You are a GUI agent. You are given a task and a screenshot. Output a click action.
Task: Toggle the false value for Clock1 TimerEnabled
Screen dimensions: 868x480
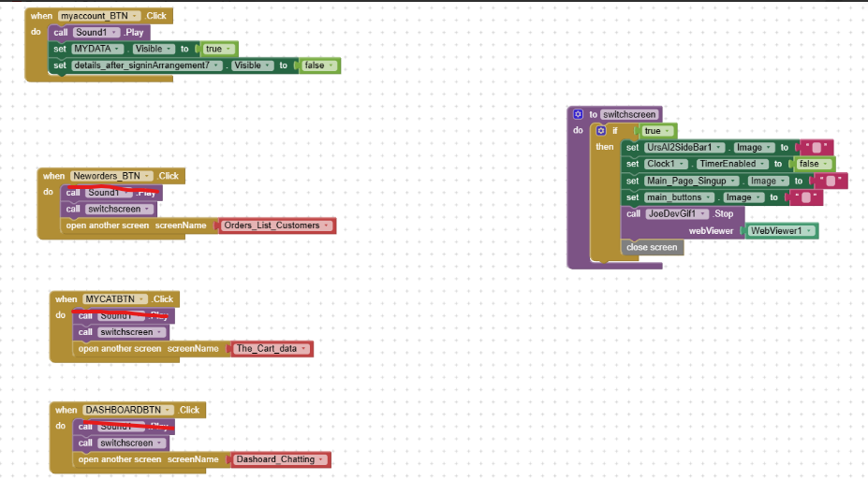point(808,164)
